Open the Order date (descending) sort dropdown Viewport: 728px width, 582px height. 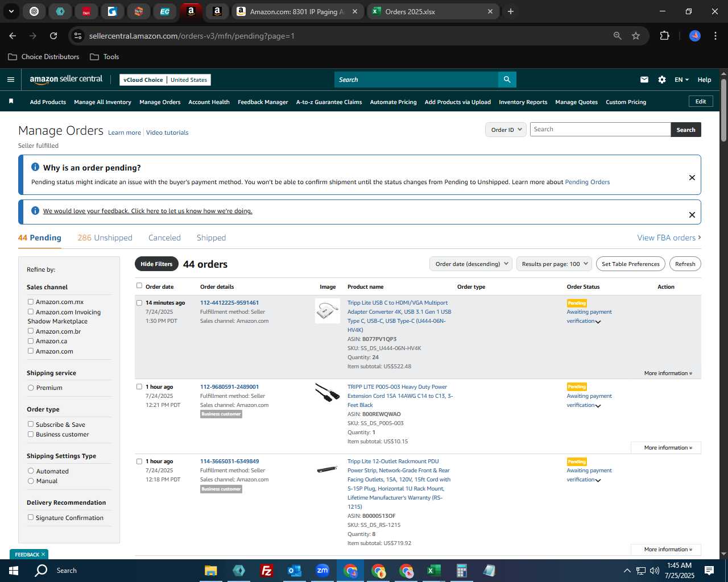coord(471,264)
